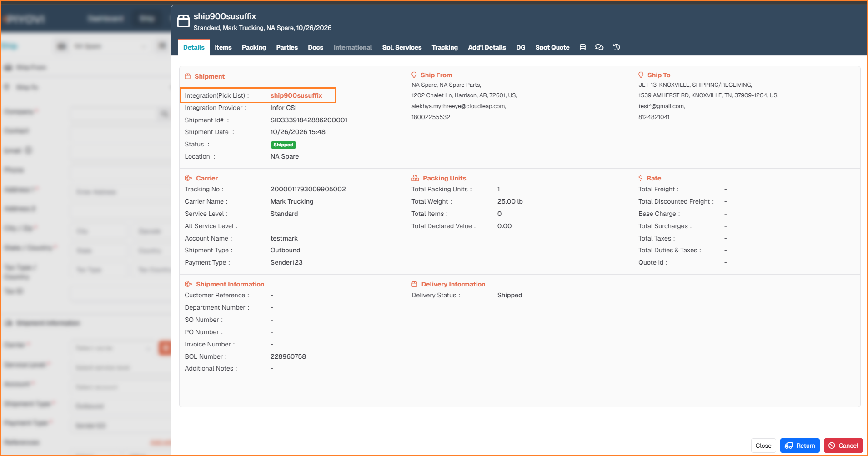Viewport: 868px width, 456px height.
Task: Click the Shipment section calendar icon
Action: coord(187,76)
